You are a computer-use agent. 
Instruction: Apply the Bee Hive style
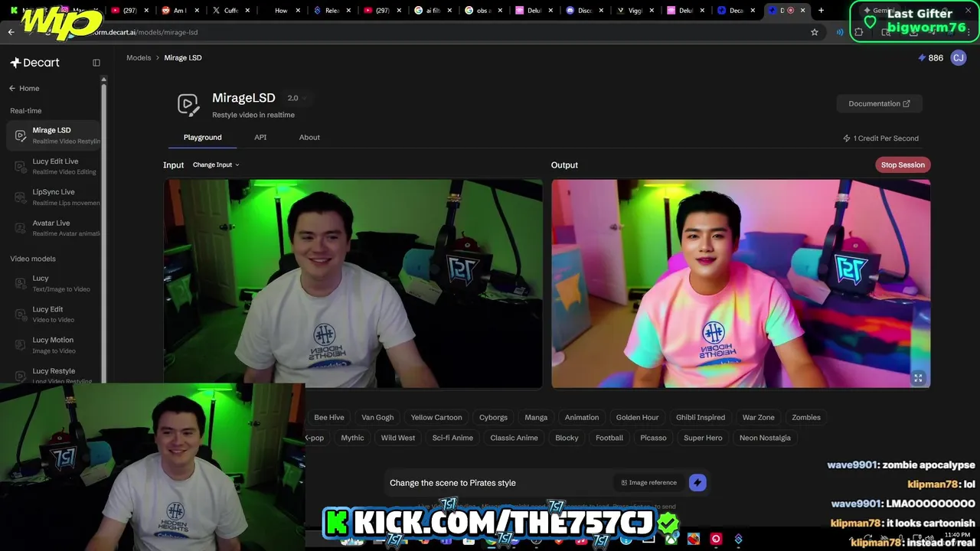pyautogui.click(x=329, y=418)
